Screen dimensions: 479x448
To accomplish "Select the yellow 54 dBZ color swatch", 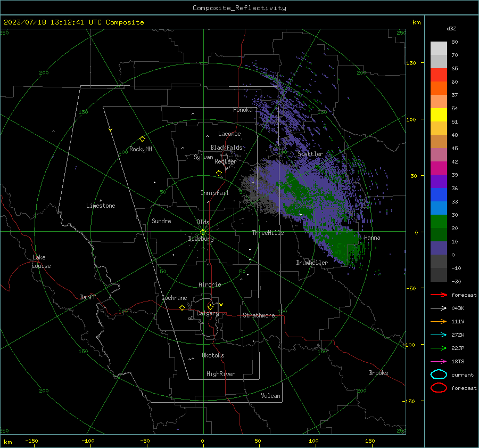I will [439, 115].
